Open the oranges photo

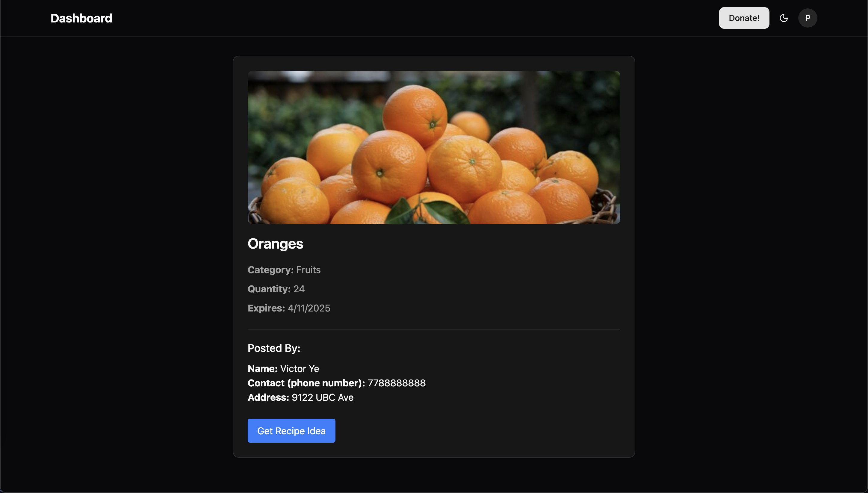(x=434, y=147)
